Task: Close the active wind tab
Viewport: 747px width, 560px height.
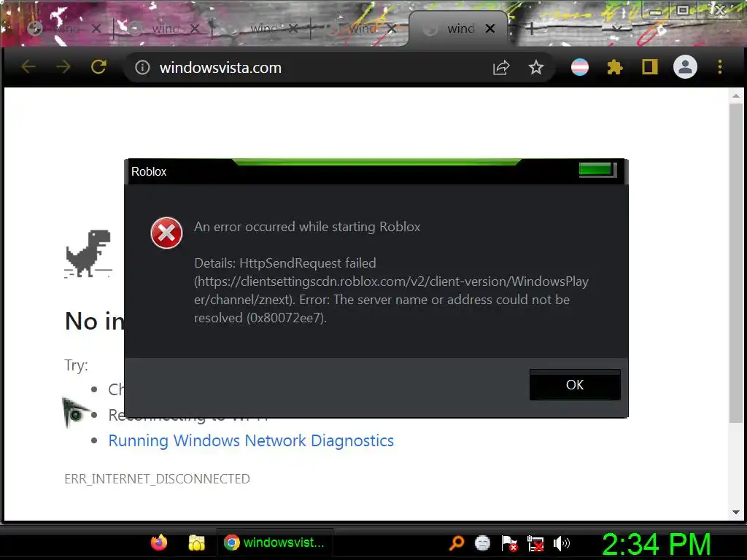Action: 489,29
